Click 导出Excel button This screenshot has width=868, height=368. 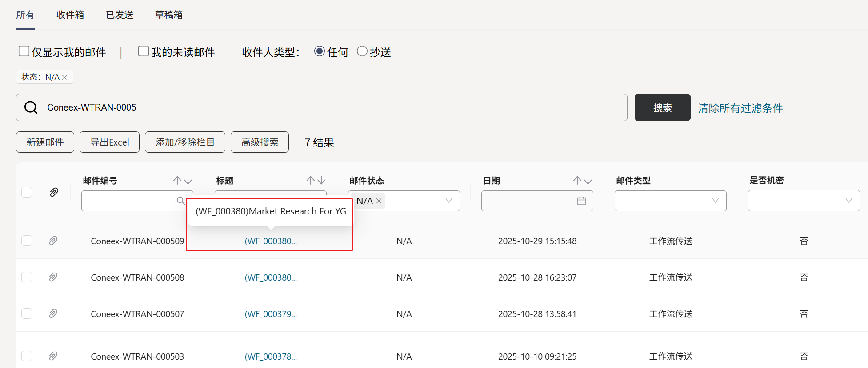coord(109,142)
